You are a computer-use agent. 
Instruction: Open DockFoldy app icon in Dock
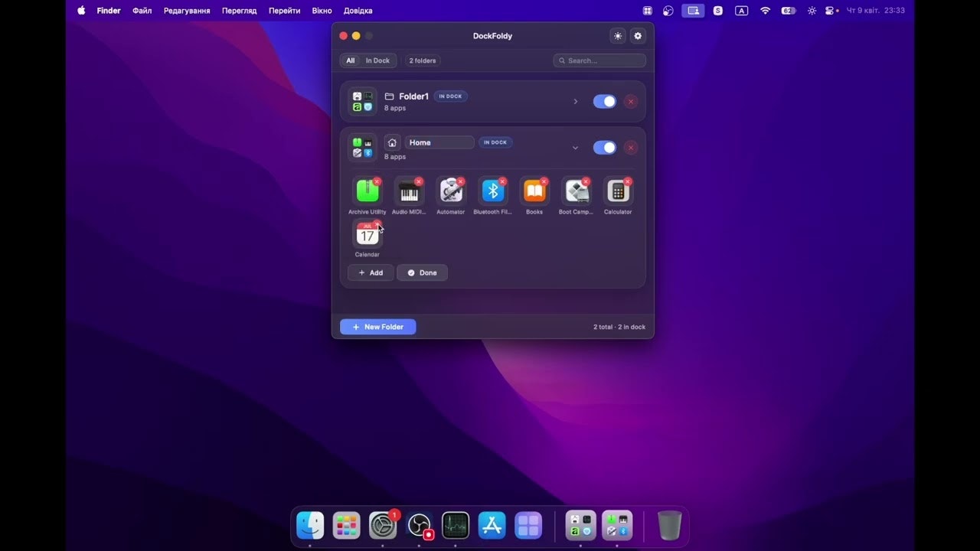[528, 526]
